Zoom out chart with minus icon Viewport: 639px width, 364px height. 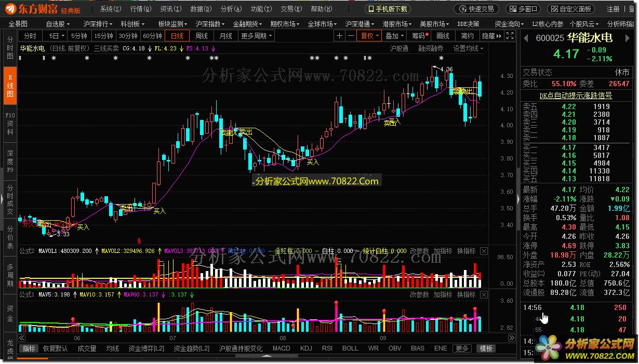[x=351, y=36]
